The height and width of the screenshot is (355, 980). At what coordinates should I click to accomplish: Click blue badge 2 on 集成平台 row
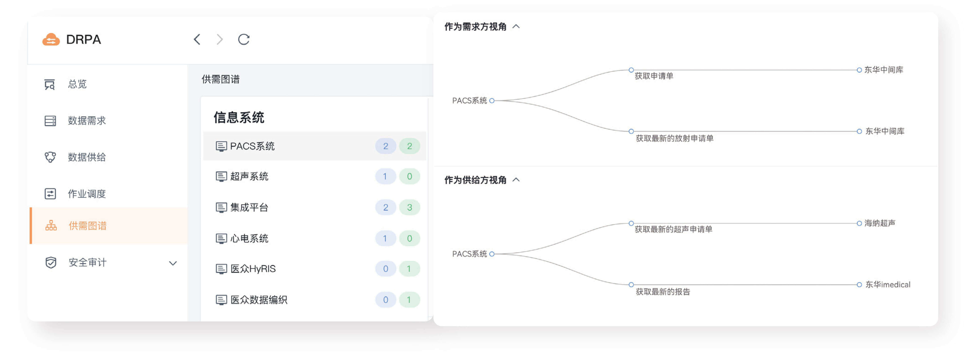coord(385,207)
